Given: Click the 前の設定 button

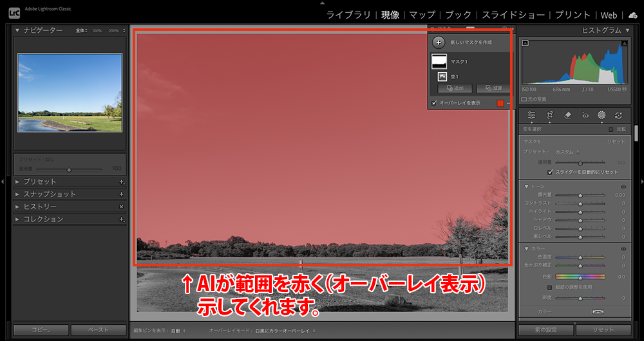Looking at the screenshot, I should click(x=546, y=330).
